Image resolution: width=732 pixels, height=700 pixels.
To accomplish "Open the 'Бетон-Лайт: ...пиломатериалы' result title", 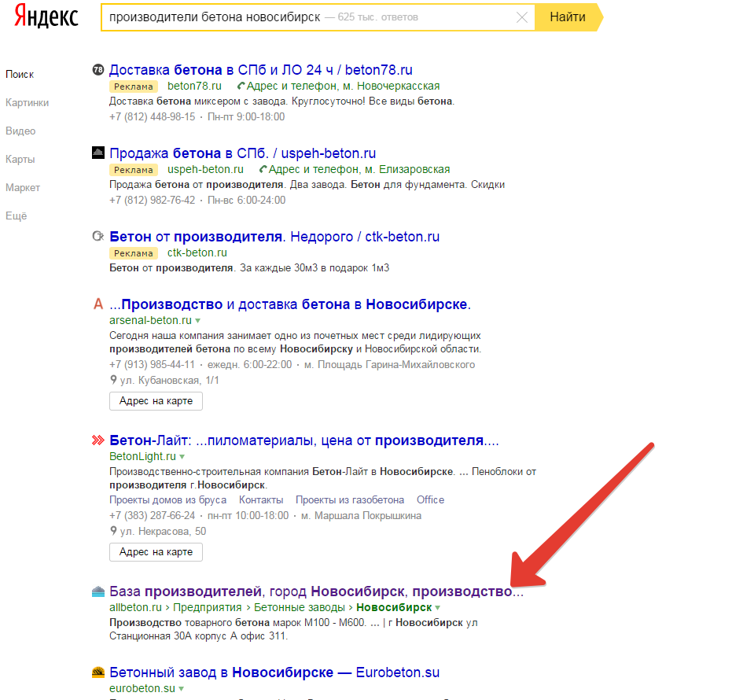I will 304,440.
